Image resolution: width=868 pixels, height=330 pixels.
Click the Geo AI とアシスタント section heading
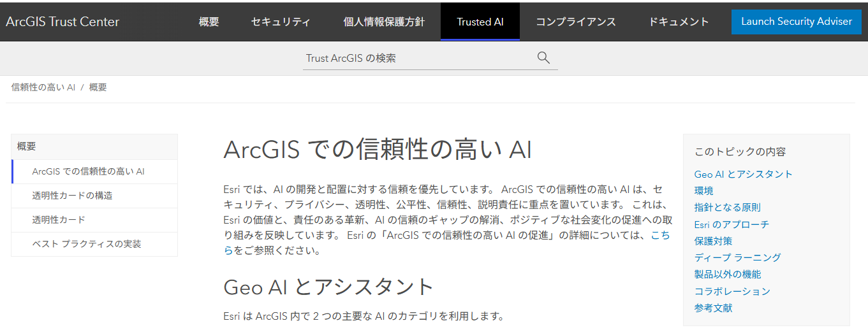pos(329,287)
